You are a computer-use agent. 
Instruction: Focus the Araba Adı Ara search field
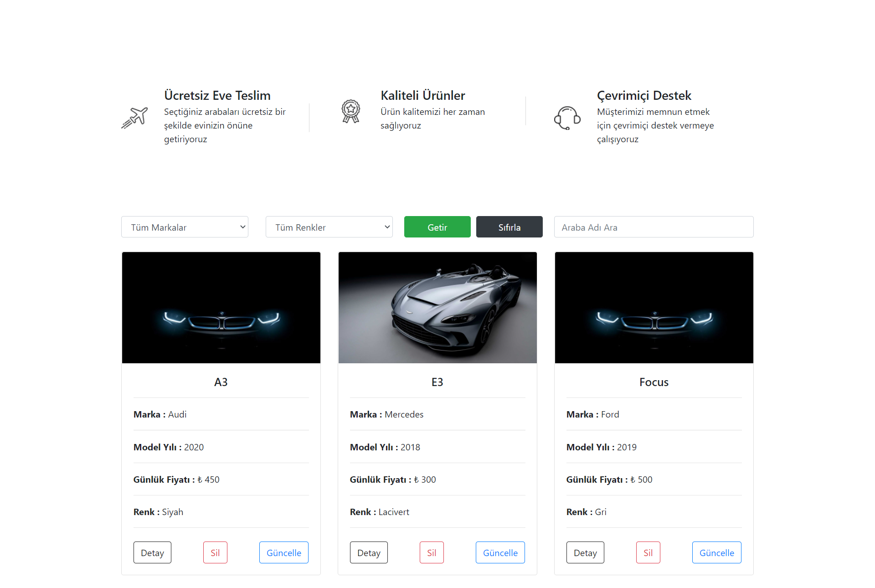click(x=654, y=227)
